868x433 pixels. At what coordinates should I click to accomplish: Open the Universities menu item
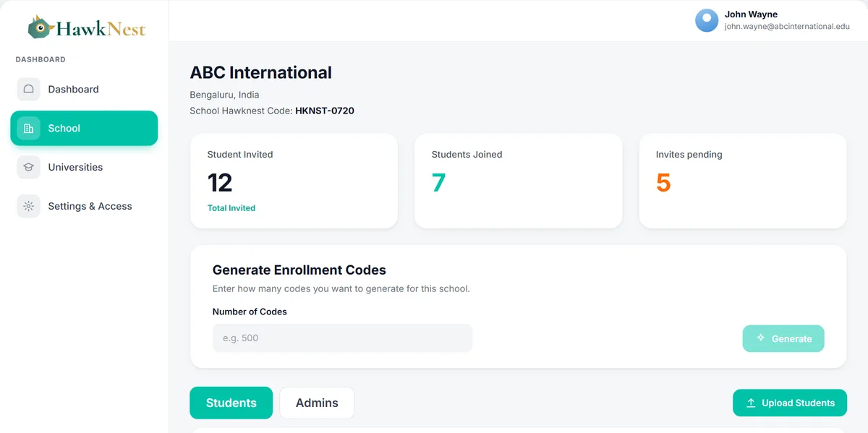[84, 167]
